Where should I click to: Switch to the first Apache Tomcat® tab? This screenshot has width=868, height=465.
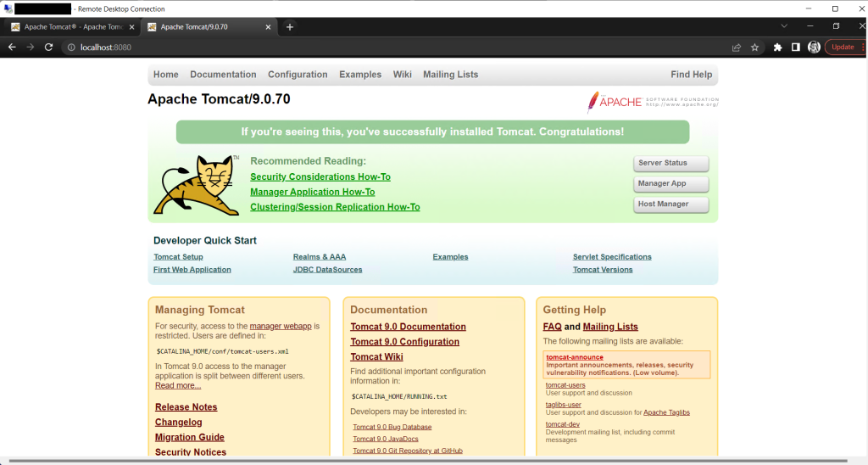[73, 26]
